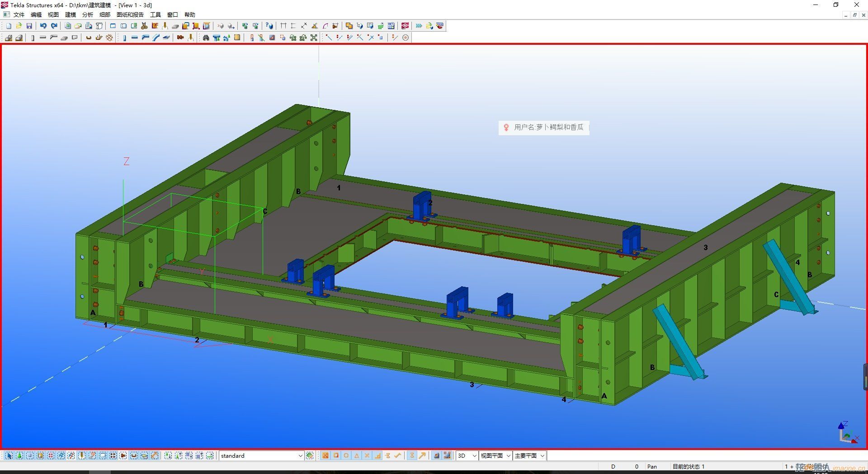Click the scissors clip plane icon

point(144,26)
